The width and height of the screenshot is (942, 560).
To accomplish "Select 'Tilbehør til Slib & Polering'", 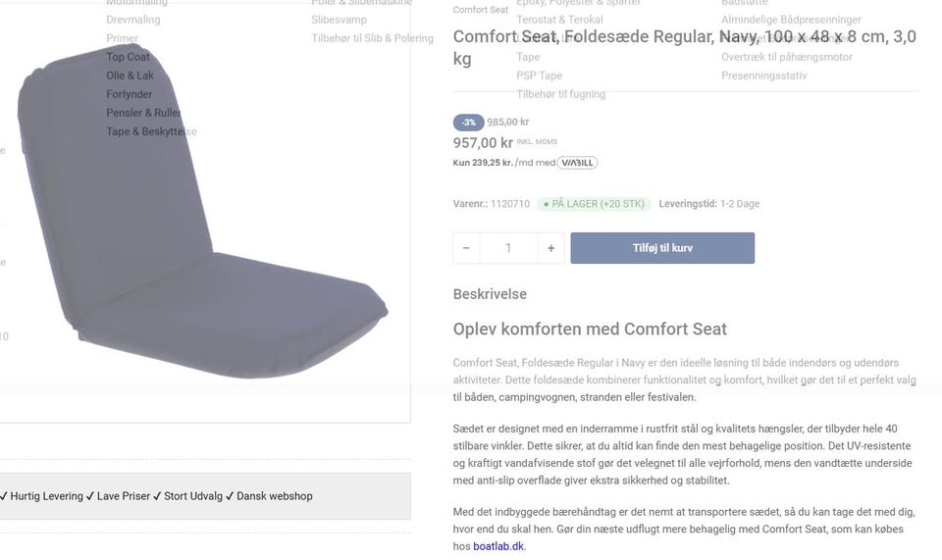I will pyautogui.click(x=372, y=38).
